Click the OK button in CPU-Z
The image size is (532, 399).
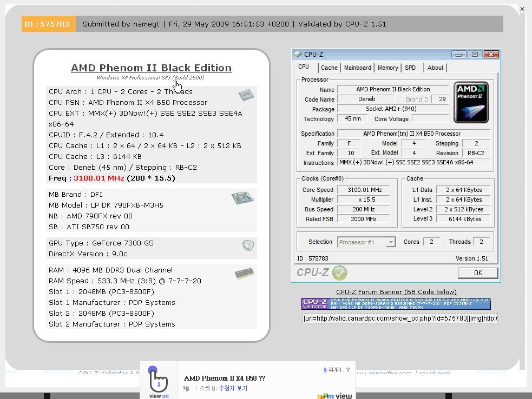[478, 273]
